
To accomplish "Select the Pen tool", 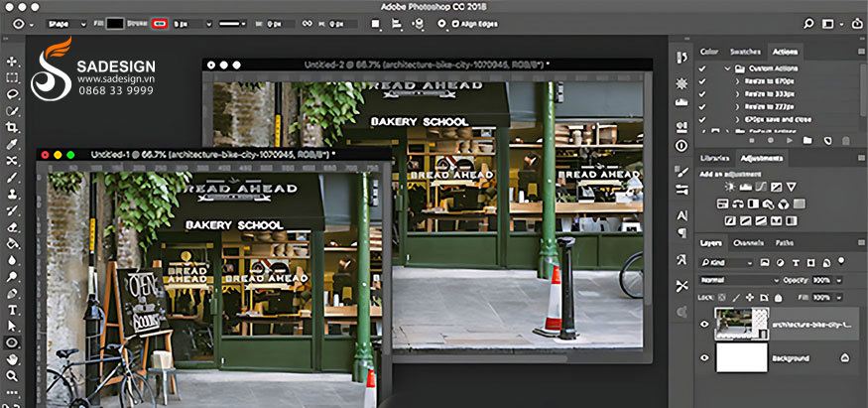I will pos(12,294).
